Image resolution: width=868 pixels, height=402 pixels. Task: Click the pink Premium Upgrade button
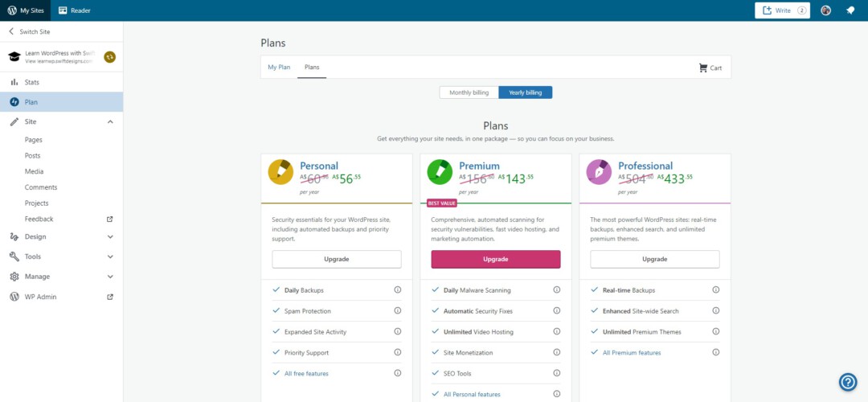495,259
